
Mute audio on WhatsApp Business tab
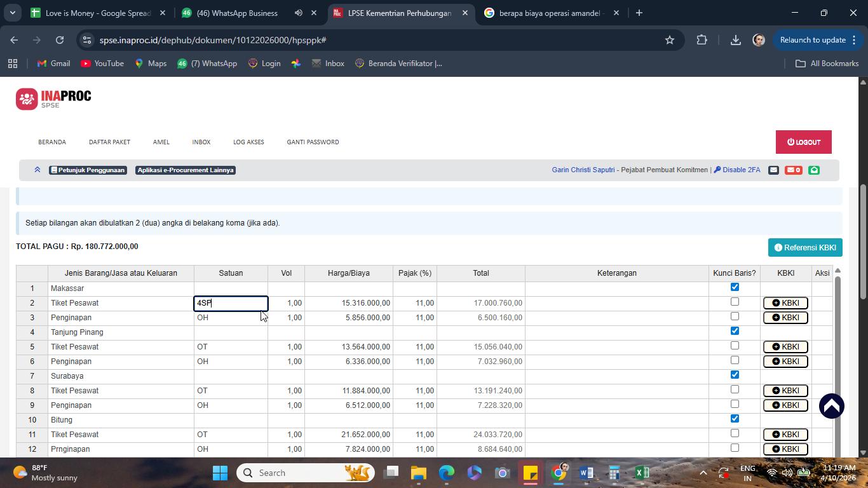299,13
